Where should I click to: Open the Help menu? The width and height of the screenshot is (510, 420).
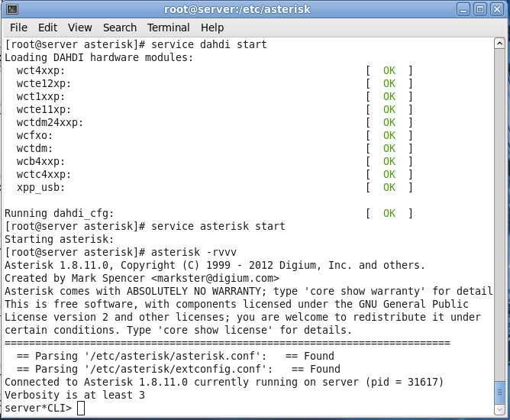(x=212, y=27)
